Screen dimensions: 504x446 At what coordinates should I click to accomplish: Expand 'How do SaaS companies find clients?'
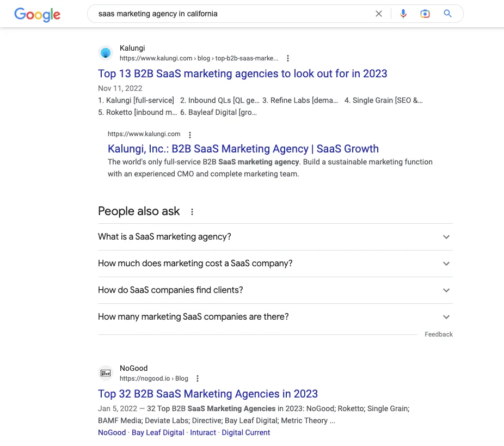(275, 290)
